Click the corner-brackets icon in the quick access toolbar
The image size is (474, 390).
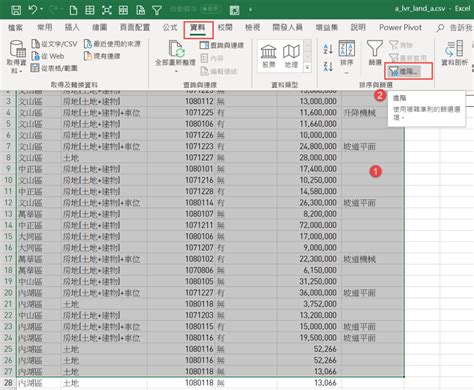(x=107, y=10)
